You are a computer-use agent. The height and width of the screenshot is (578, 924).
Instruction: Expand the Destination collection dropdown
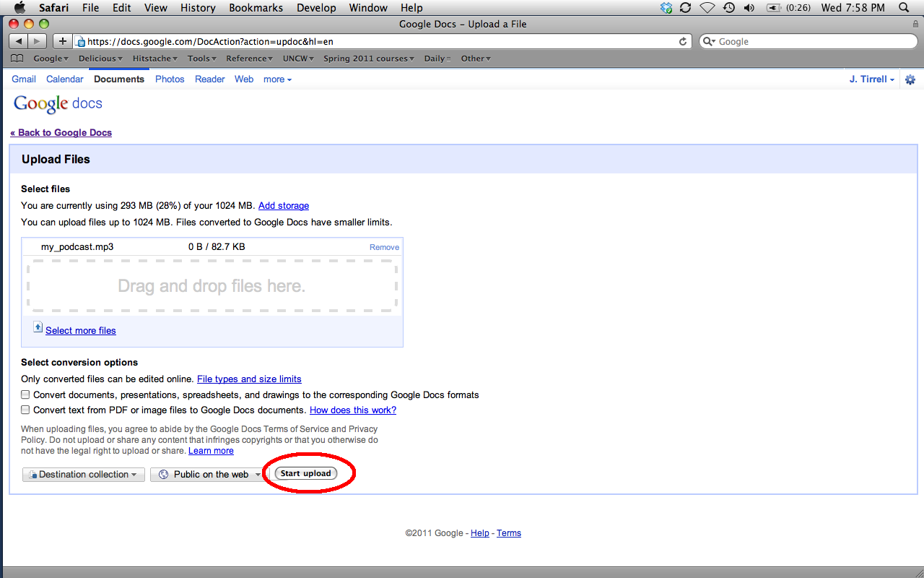(83, 475)
